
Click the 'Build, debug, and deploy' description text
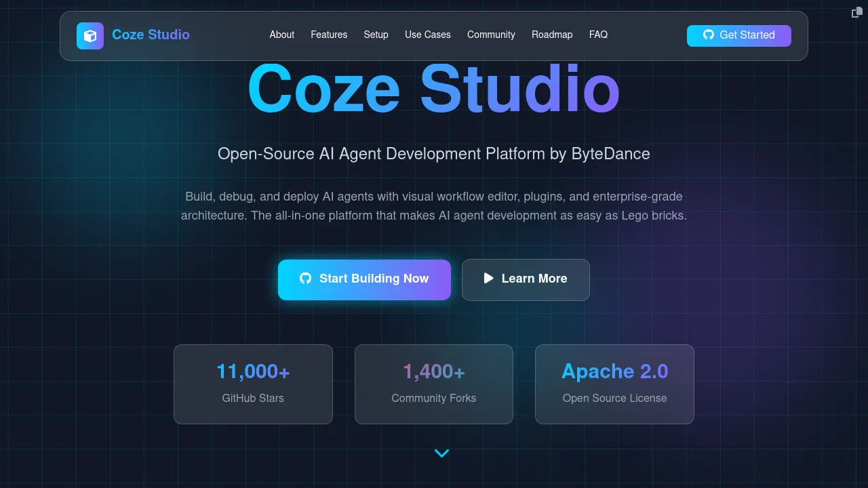[x=434, y=206]
